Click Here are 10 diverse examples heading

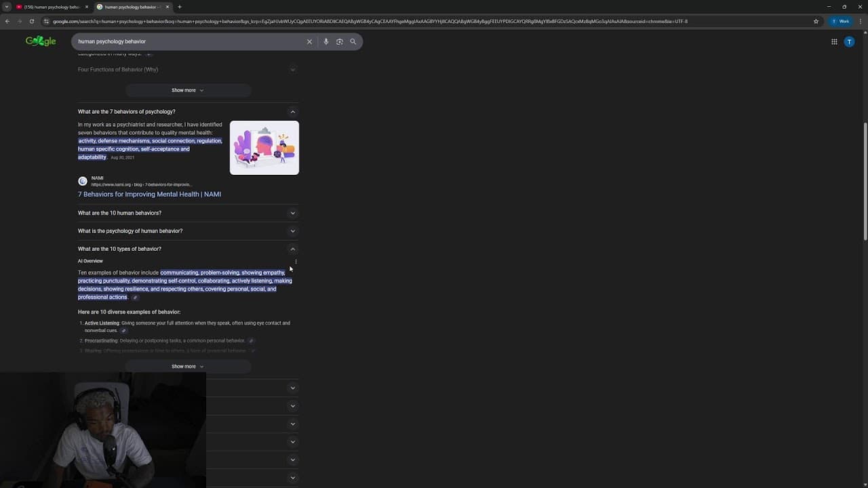point(129,312)
